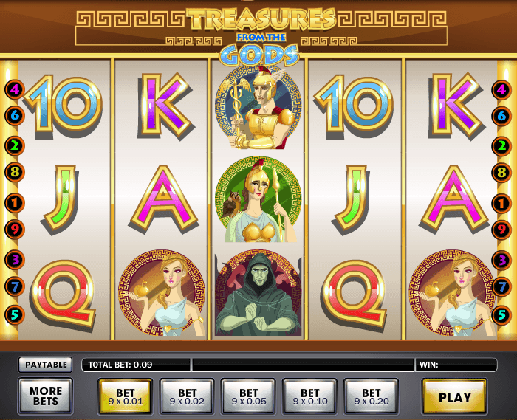Set bet to 9 x 0.10
Image resolution: width=517 pixels, height=420 pixels.
310,396
